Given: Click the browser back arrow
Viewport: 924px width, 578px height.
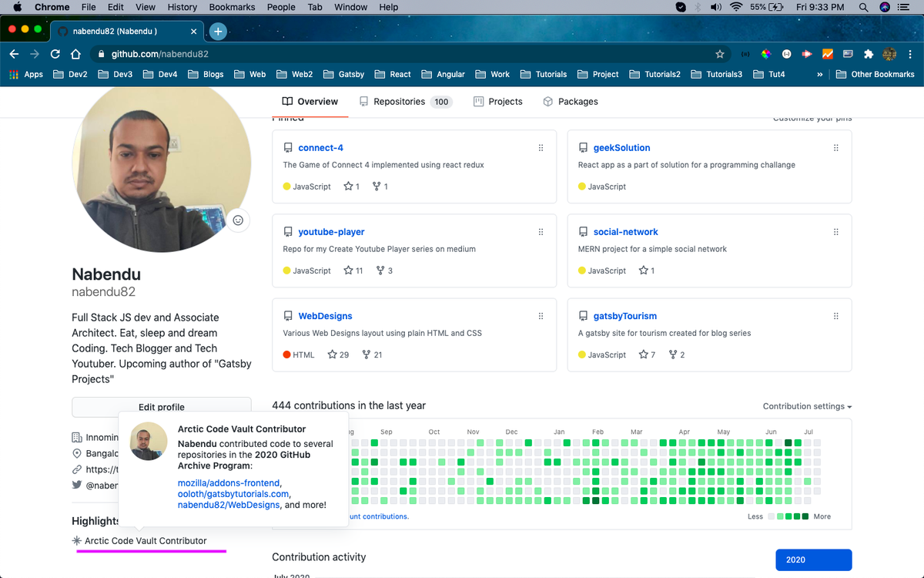Looking at the screenshot, I should [14, 54].
